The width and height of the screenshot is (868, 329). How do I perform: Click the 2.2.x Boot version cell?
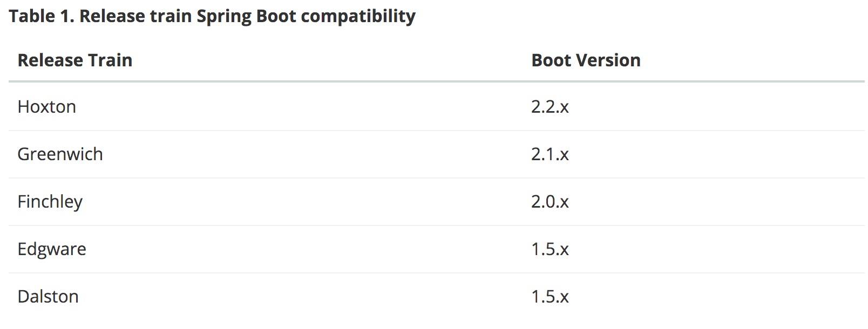[x=550, y=107]
